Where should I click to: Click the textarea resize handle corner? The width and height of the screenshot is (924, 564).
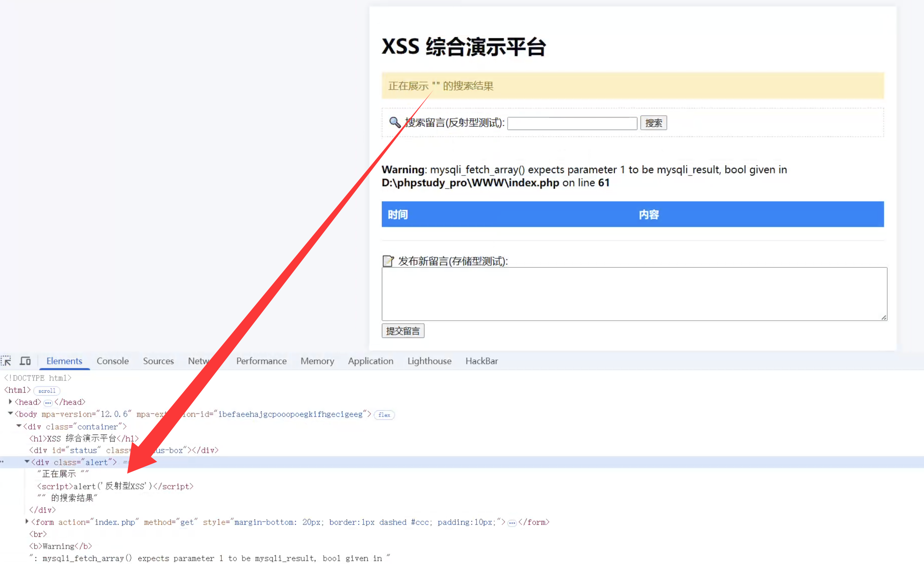[884, 317]
